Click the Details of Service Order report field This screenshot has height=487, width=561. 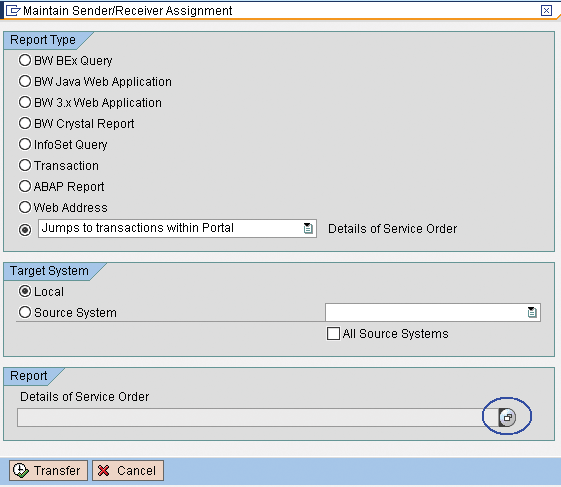click(258, 417)
